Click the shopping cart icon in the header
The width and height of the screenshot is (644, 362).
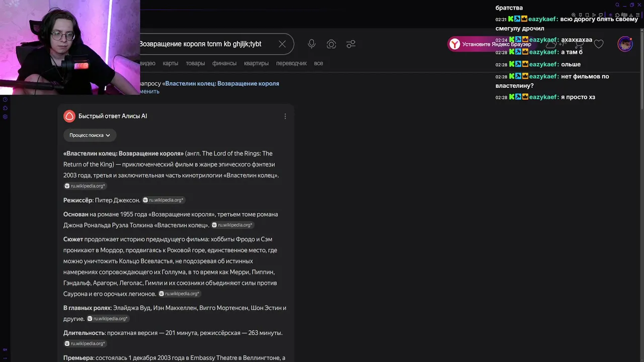pos(580,44)
